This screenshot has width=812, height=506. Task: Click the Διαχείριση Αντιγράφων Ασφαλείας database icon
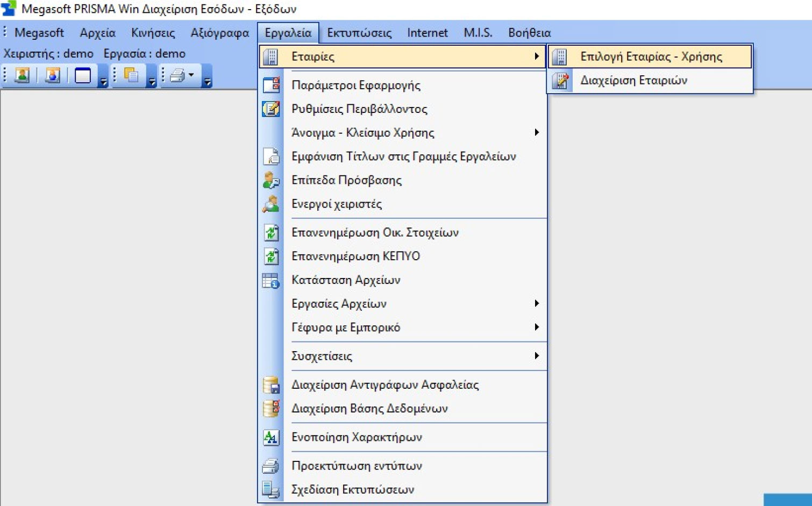271,385
